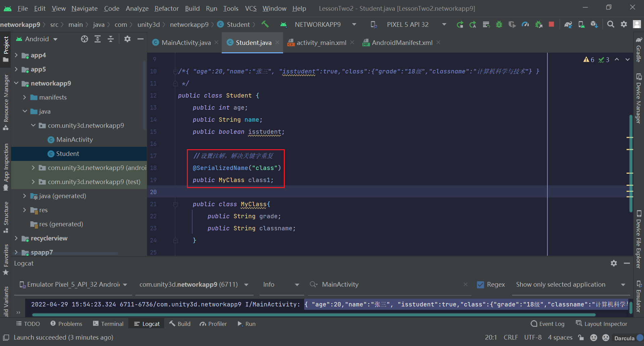This screenshot has width=644, height=346.
Task: Sync project with Gradle files icon
Action: 568,24
